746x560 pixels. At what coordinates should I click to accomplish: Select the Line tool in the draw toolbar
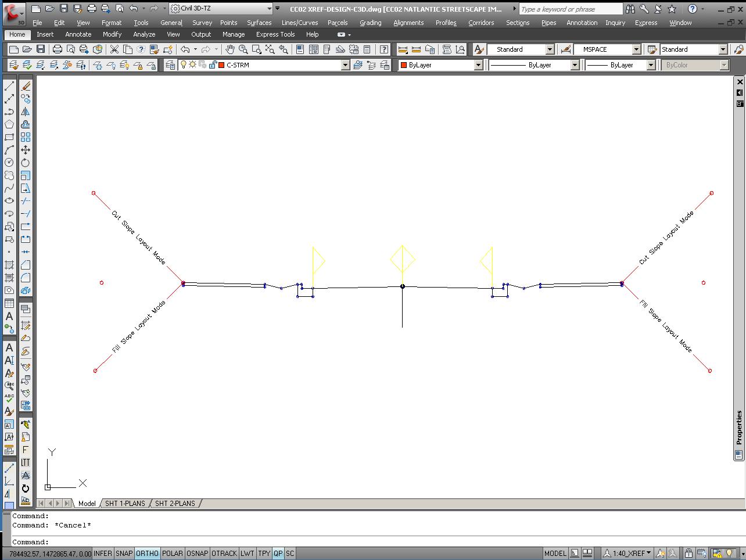click(x=10, y=85)
